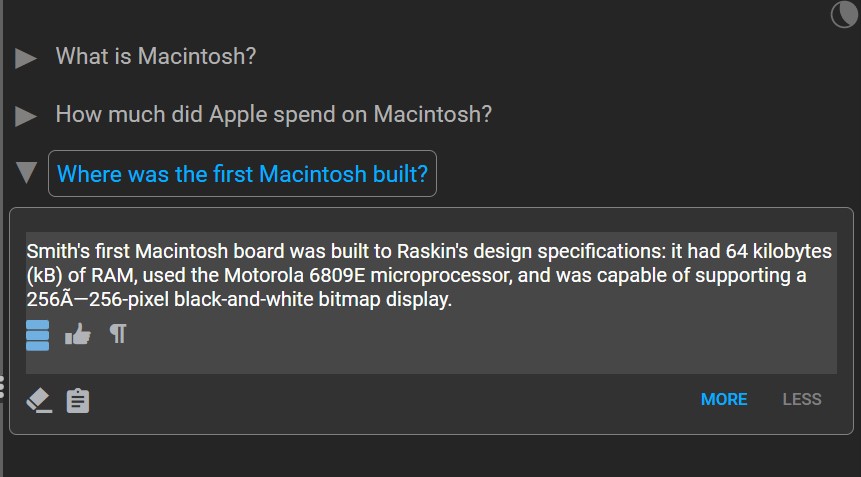Select the "What is Macintosh?" question text
861x477 pixels.
[x=156, y=56]
